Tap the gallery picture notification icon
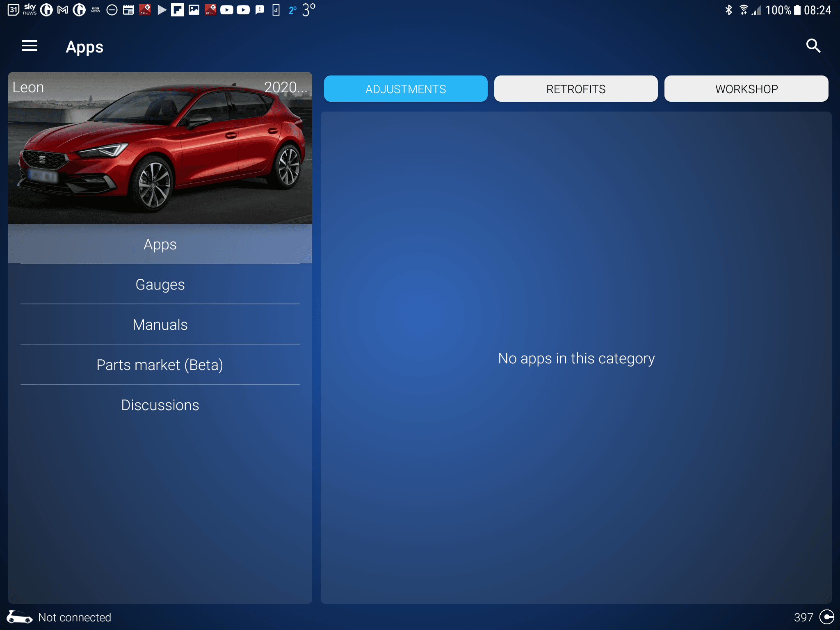 click(194, 10)
